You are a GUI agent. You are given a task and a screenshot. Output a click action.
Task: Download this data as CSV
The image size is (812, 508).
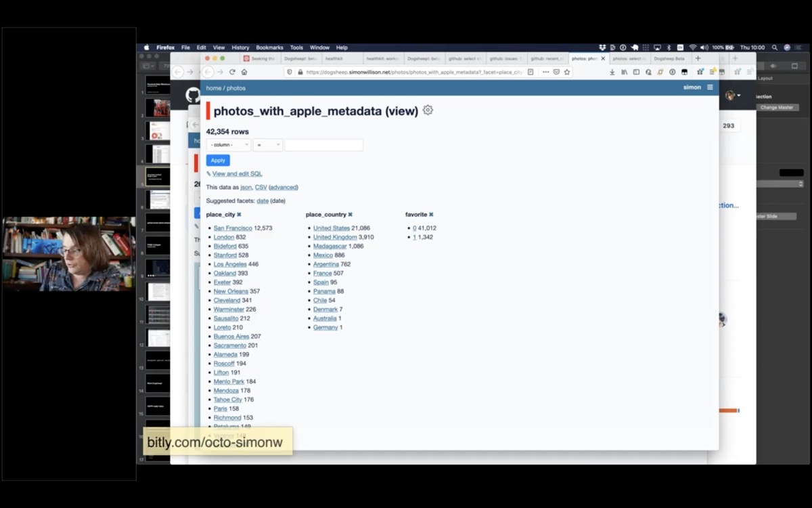[261, 188]
